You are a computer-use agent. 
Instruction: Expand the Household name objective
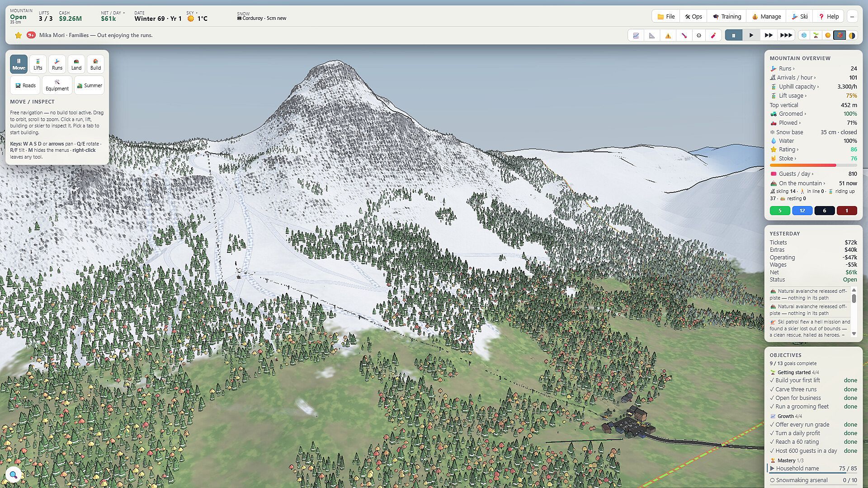(813, 469)
